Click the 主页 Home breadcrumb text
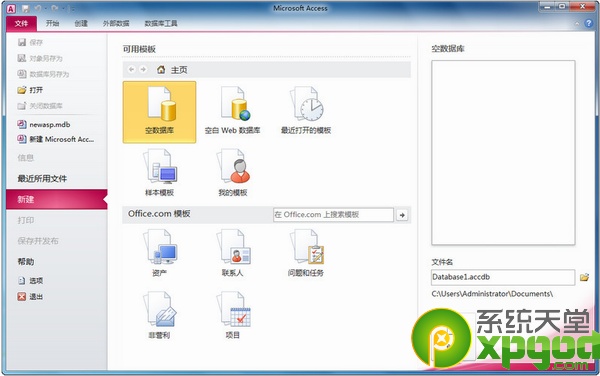 click(x=179, y=70)
